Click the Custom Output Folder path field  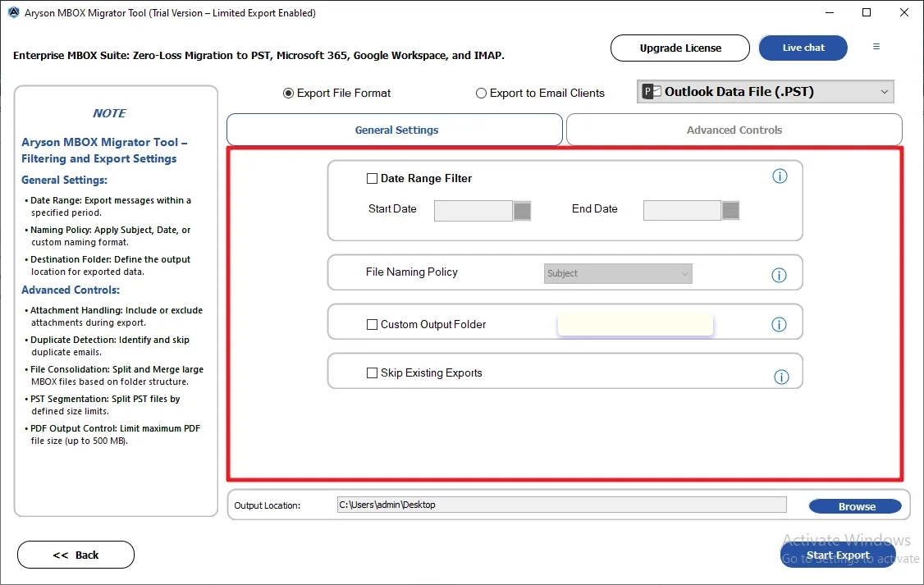(635, 325)
